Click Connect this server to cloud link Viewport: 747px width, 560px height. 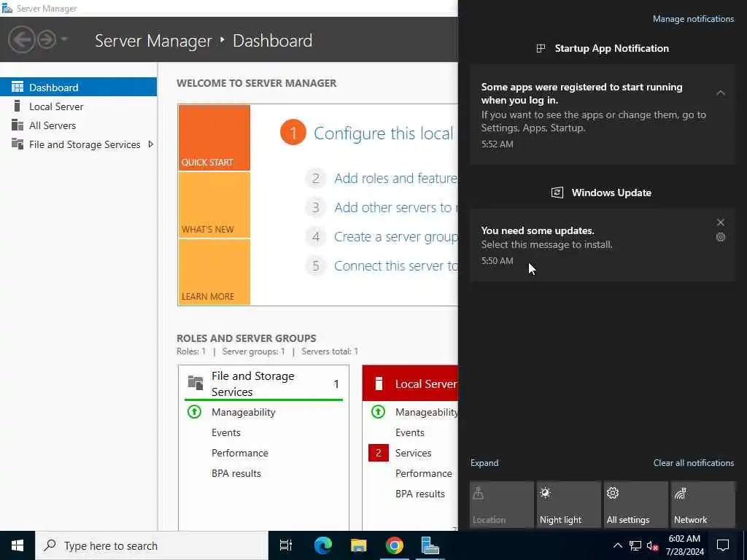point(395,265)
